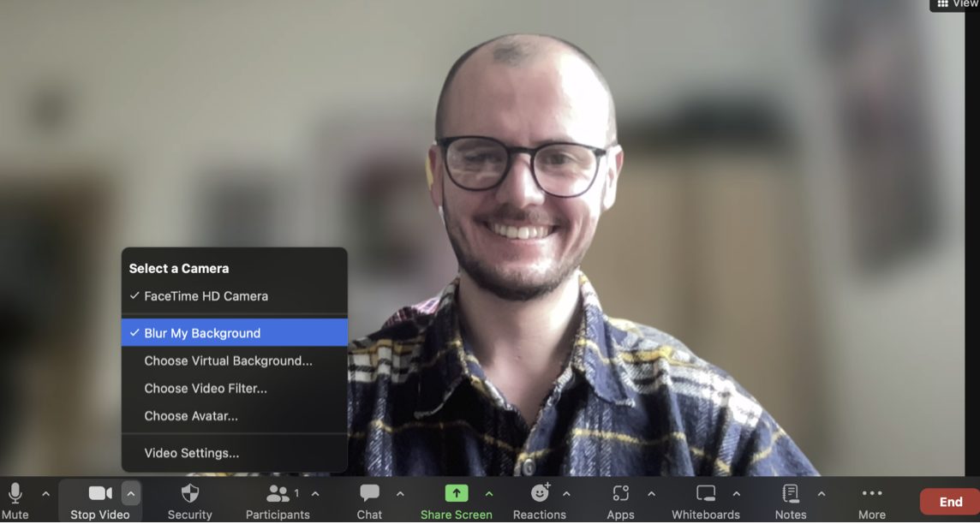Expand share options arrow next to Share Screen
The image size is (980, 524).
489,494
